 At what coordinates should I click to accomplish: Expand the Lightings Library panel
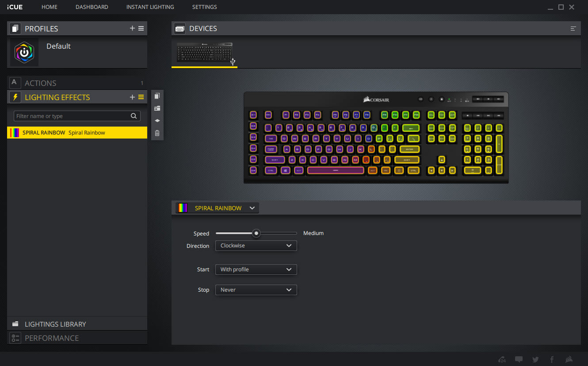77,324
